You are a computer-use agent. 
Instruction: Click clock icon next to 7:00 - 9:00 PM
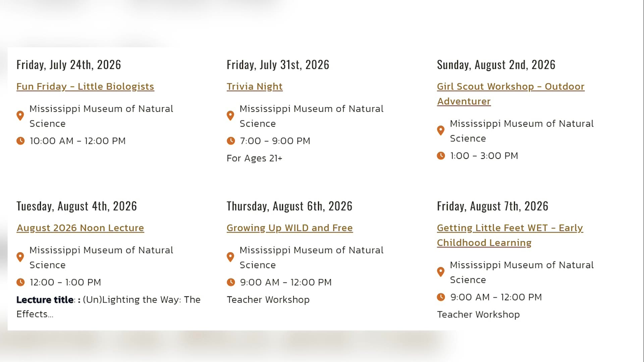pos(231,141)
